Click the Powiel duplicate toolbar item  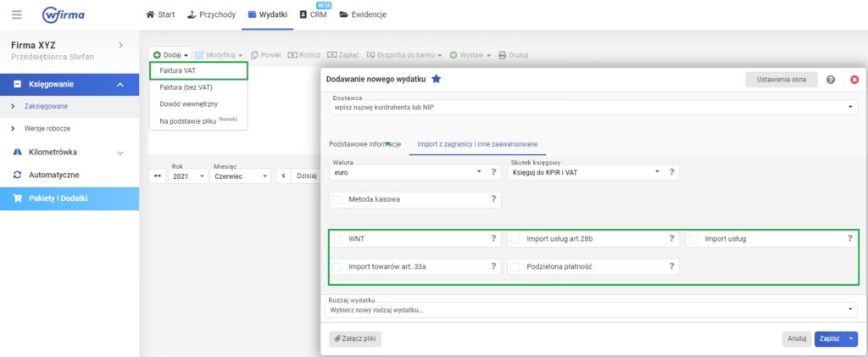[x=265, y=55]
